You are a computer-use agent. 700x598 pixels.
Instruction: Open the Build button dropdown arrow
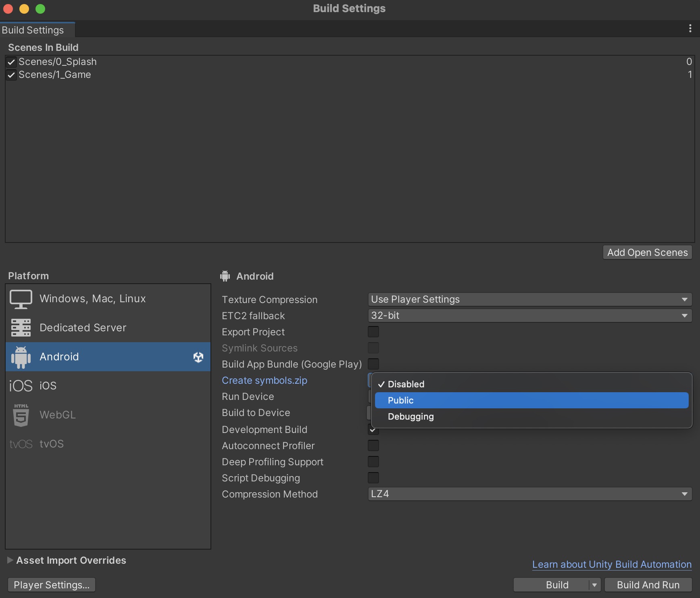click(594, 585)
